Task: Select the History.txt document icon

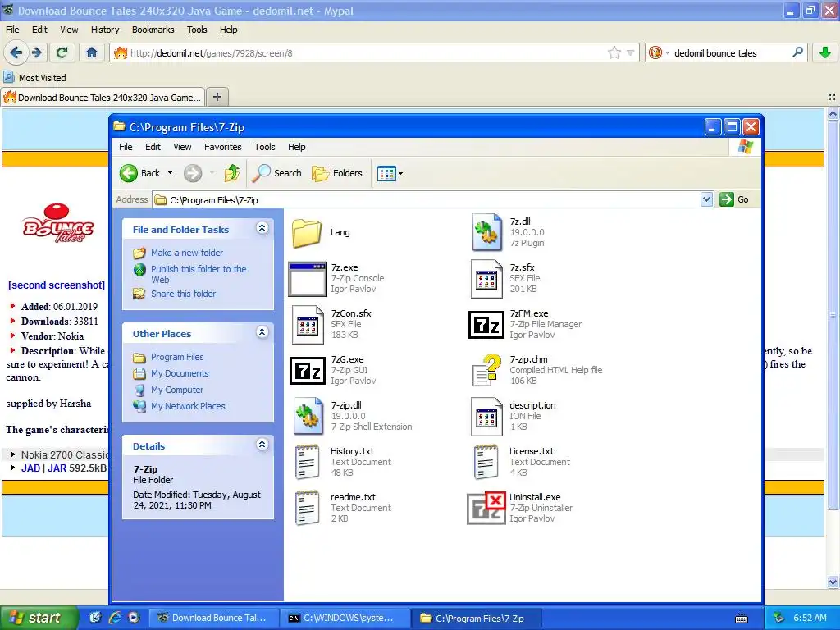Action: [x=308, y=463]
